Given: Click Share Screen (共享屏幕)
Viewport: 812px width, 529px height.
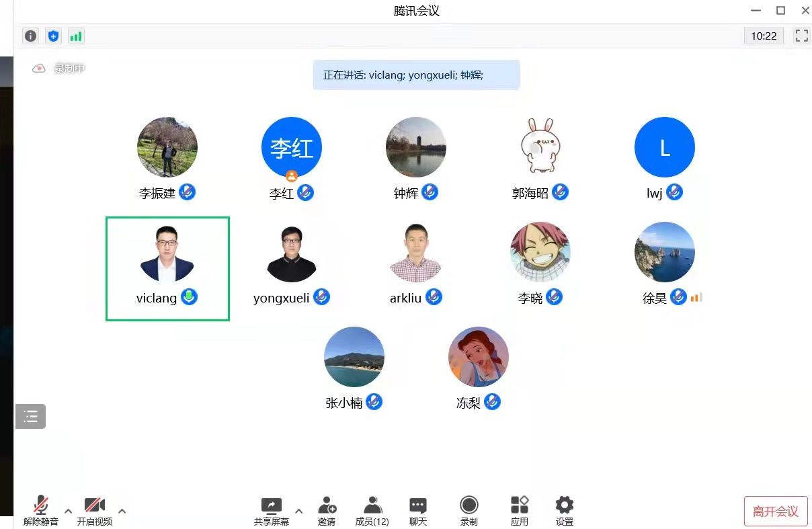Looking at the screenshot, I should [272, 510].
